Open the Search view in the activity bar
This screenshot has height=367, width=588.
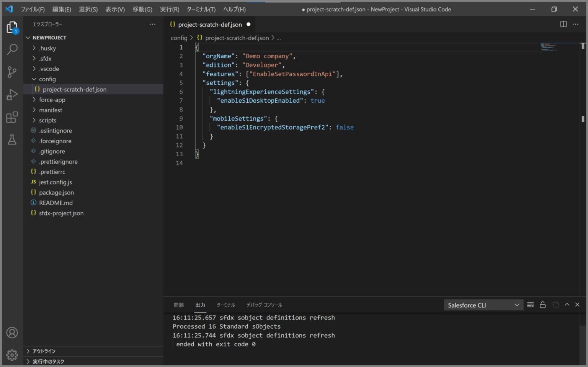pyautogui.click(x=12, y=49)
